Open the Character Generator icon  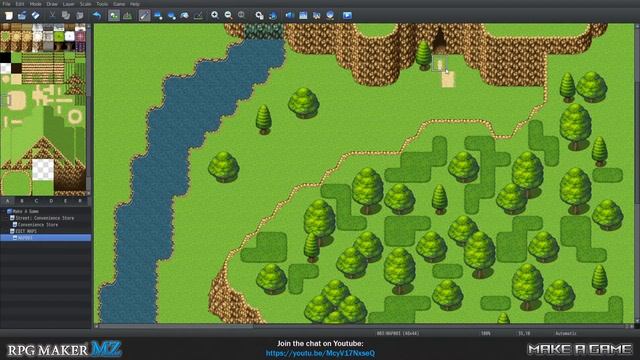pyautogui.click(x=316, y=16)
